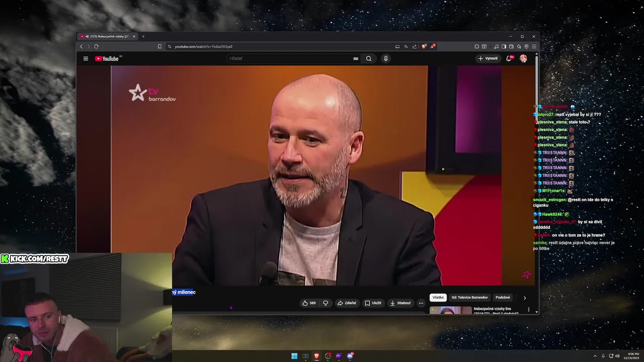Click the Uložiť save button
This screenshot has width=644, height=362.
[x=373, y=303]
